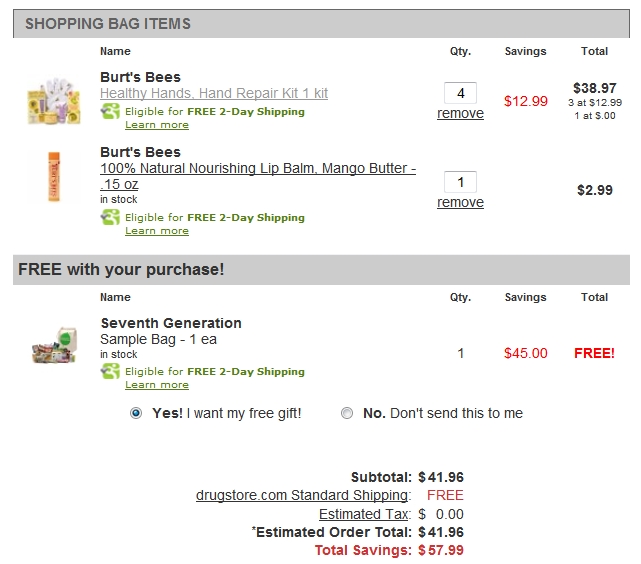Click the Seventh Generation Sample Bag thumbnail
This screenshot has height=564, width=641.
pos(53,346)
